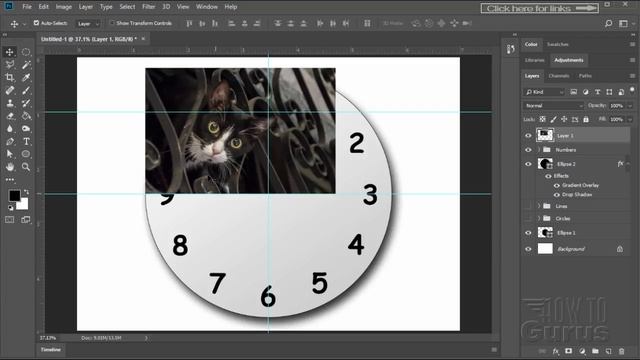Add a layer mask

pyautogui.click(x=569, y=351)
